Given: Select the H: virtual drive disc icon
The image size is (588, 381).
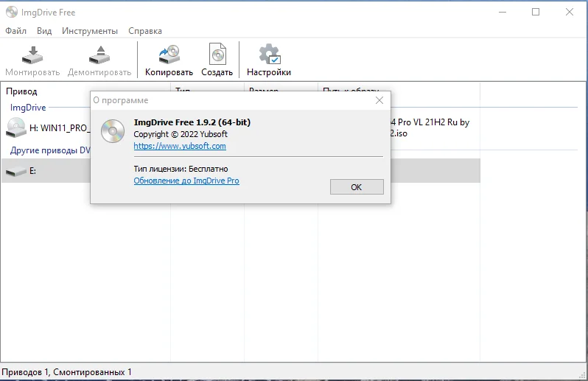Looking at the screenshot, I should point(15,127).
